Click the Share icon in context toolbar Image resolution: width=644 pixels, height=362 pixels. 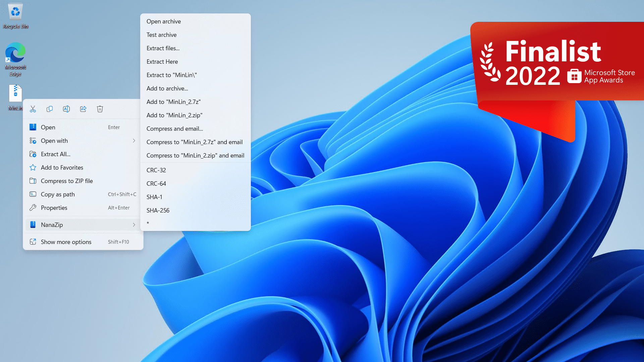click(83, 109)
